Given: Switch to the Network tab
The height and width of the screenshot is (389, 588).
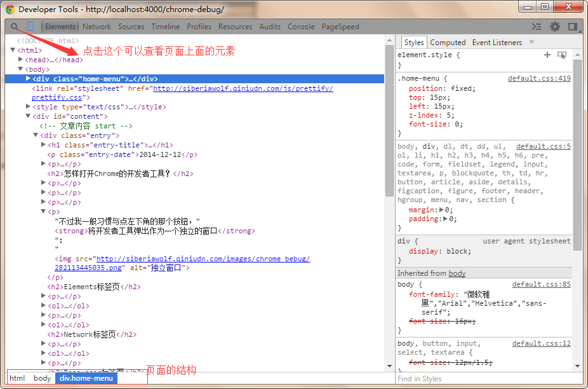Looking at the screenshot, I should click(97, 27).
